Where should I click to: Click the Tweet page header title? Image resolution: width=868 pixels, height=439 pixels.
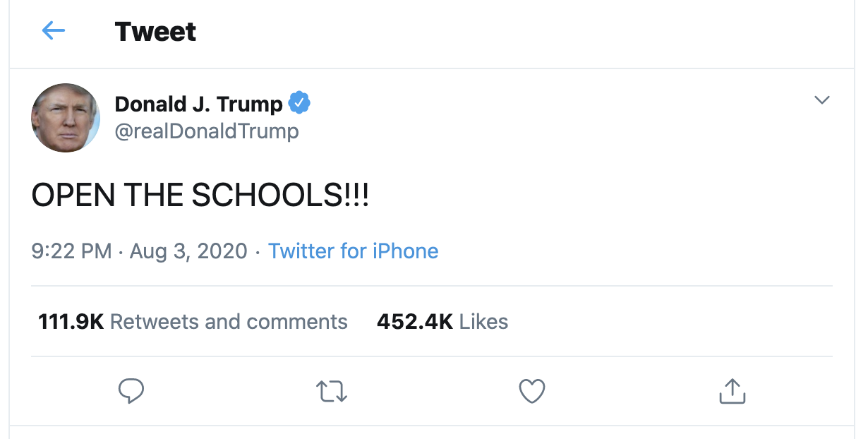tap(155, 32)
